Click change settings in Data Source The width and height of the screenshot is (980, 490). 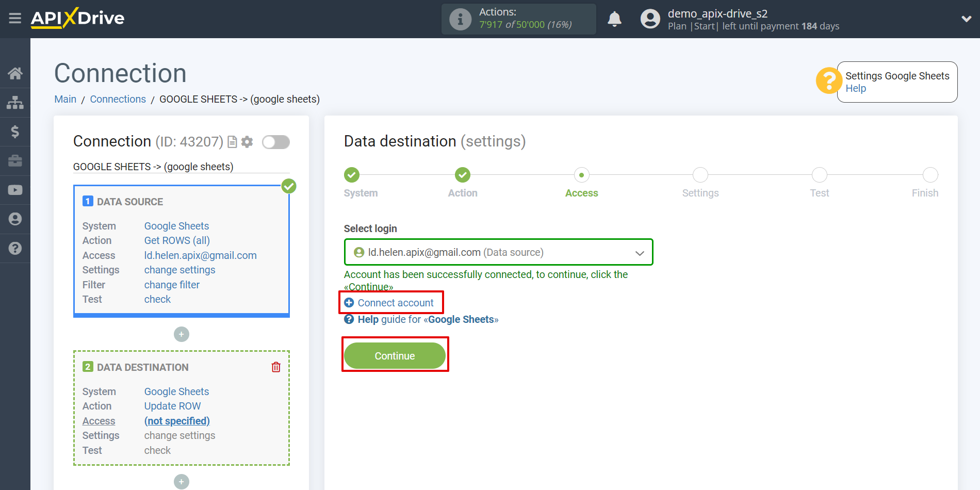tap(179, 270)
